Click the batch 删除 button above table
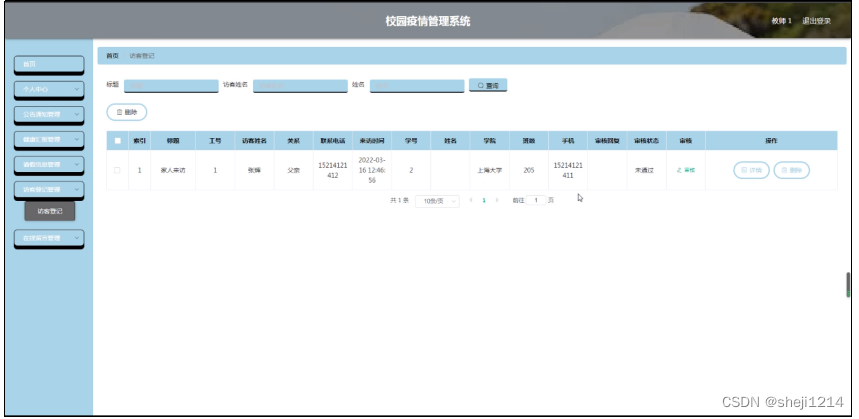Viewport: 859px width, 419px height. pyautogui.click(x=127, y=112)
